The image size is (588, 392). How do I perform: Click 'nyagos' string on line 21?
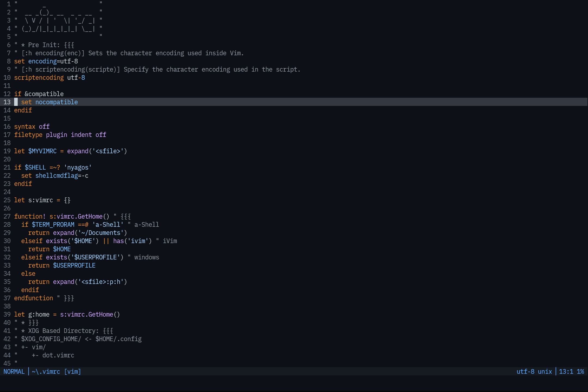coord(78,167)
